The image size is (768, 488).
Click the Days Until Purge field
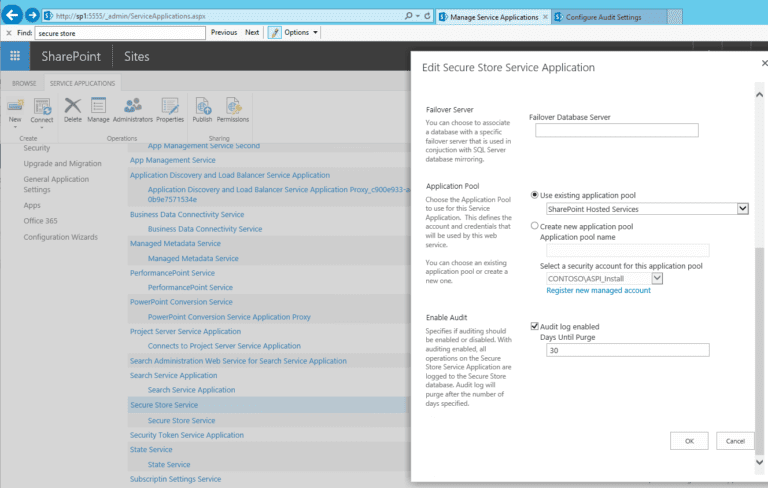point(624,350)
